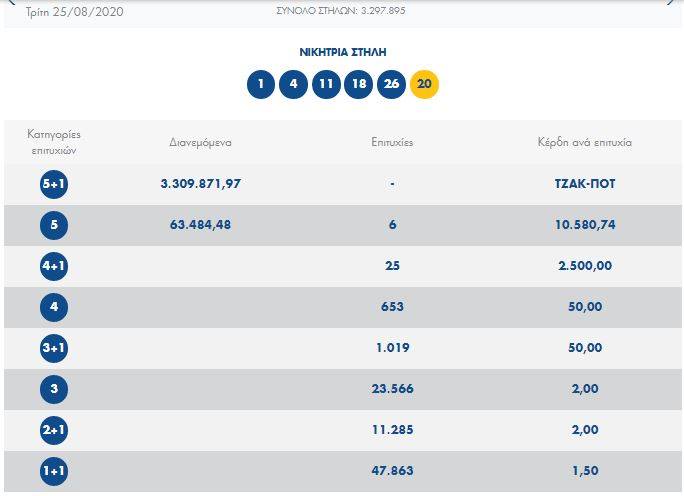Click the winning number ball 18
This screenshot has height=496, width=684.
(359, 84)
